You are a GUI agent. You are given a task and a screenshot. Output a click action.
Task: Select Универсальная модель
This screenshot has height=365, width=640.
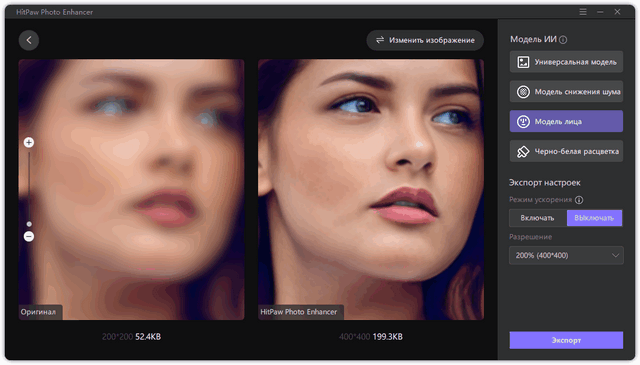(566, 62)
